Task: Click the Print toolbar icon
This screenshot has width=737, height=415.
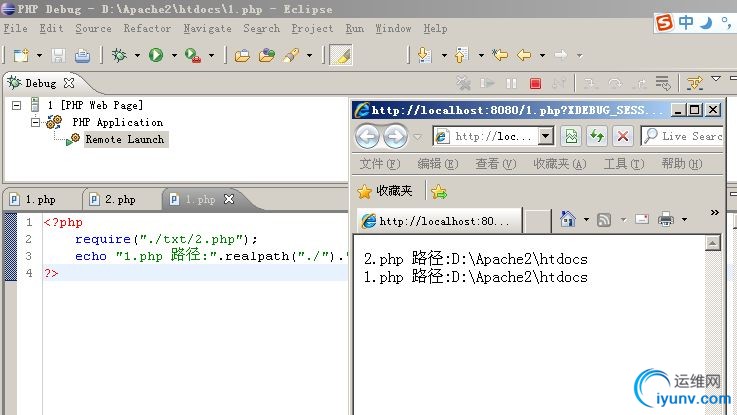Action: click(x=82, y=55)
